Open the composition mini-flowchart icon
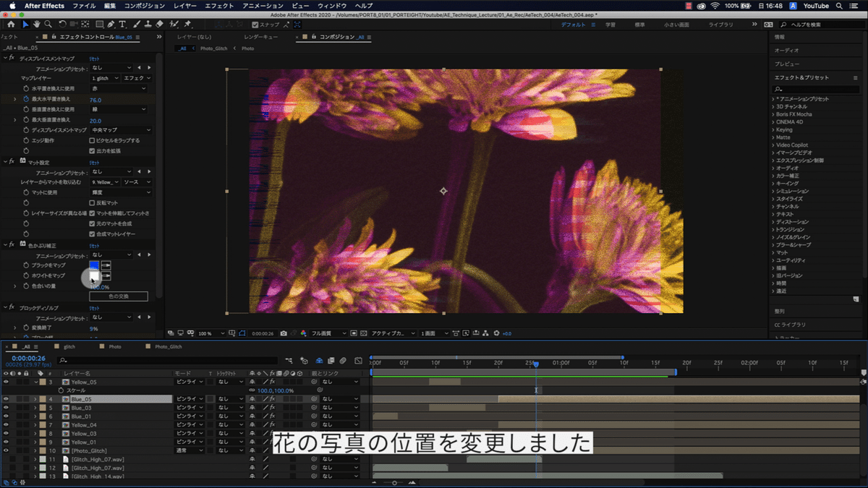The image size is (868, 488). pos(289,360)
